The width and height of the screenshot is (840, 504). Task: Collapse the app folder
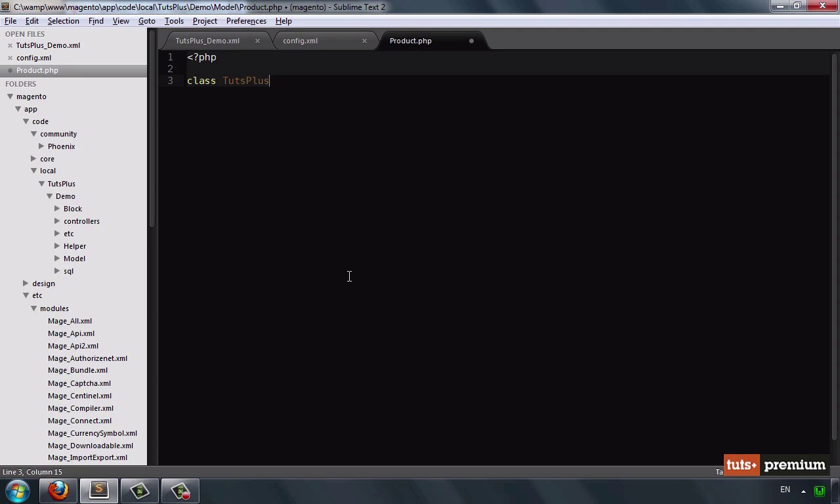pos(18,109)
